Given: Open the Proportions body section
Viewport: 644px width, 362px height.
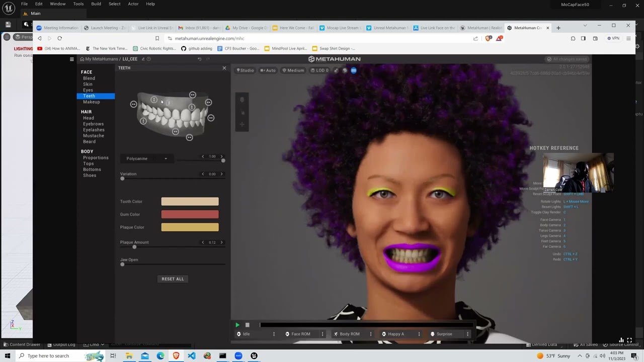Looking at the screenshot, I should (x=96, y=158).
